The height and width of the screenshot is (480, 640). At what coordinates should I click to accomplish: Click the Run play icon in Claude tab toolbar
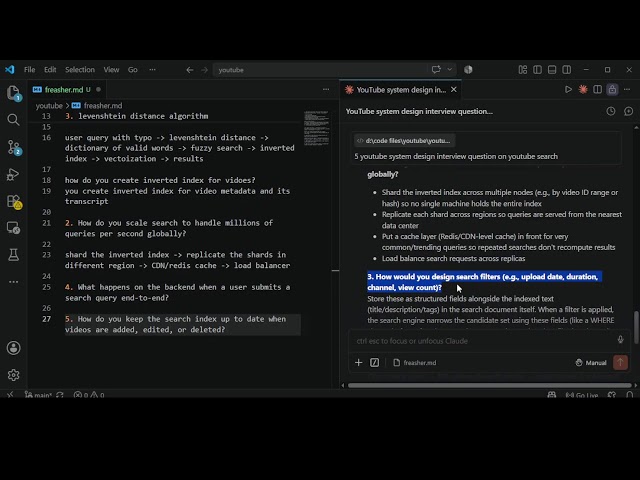point(568,89)
